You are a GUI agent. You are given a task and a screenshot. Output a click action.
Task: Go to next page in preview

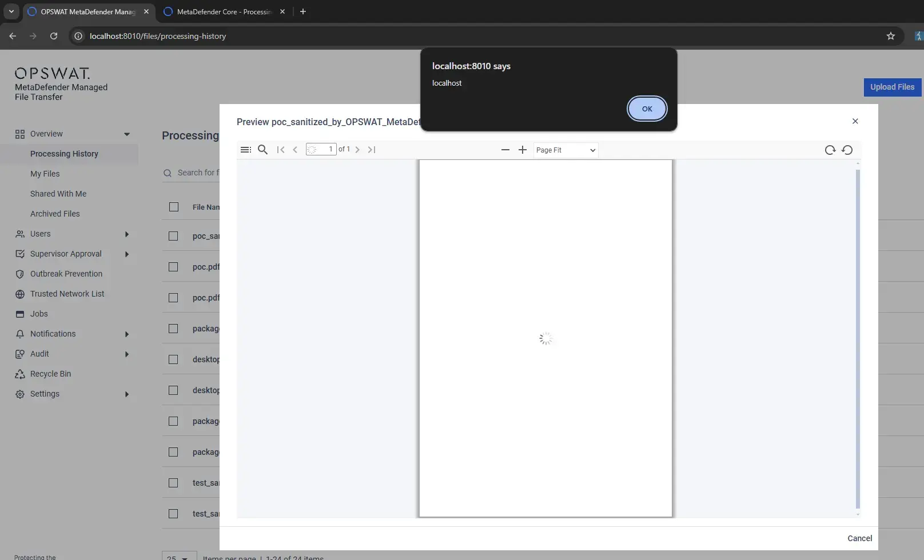click(x=357, y=150)
